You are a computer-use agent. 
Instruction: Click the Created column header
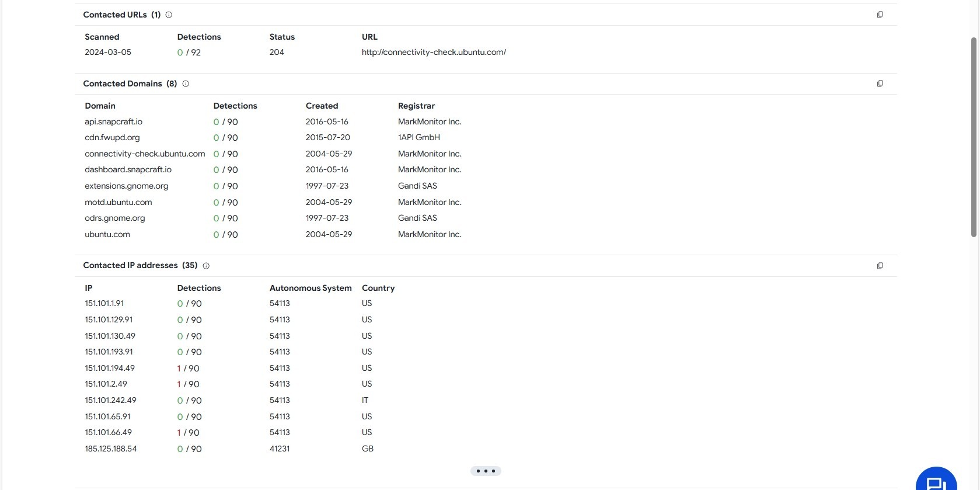tap(322, 106)
